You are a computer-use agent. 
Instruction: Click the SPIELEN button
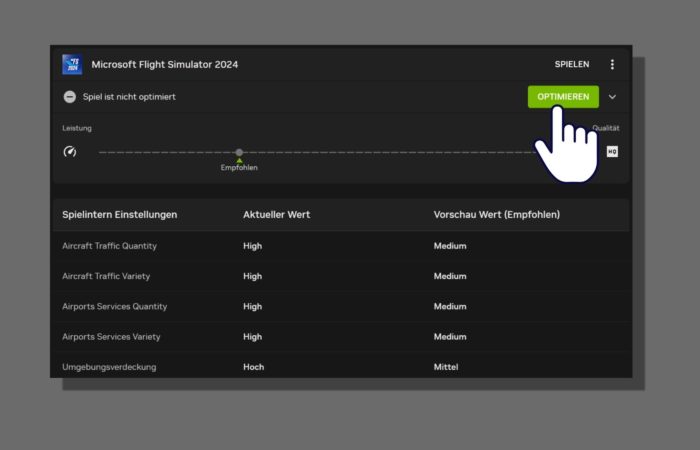[572, 64]
